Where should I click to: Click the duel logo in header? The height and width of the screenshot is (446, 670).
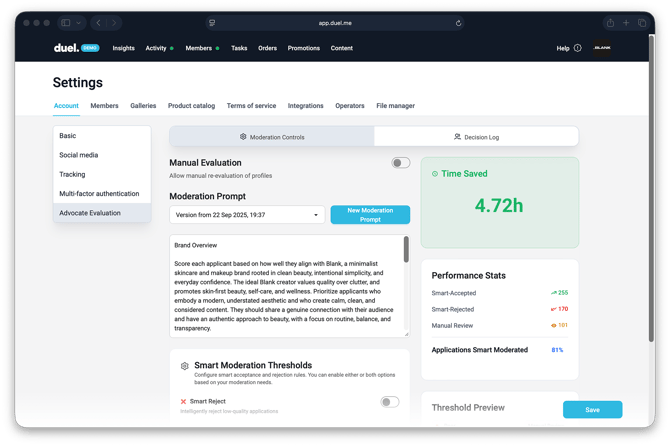tap(66, 48)
